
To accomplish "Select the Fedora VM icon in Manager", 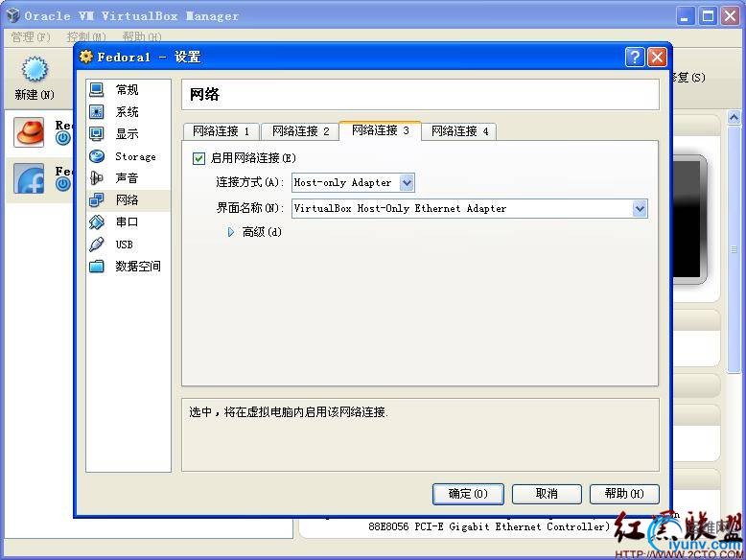I will [x=29, y=178].
